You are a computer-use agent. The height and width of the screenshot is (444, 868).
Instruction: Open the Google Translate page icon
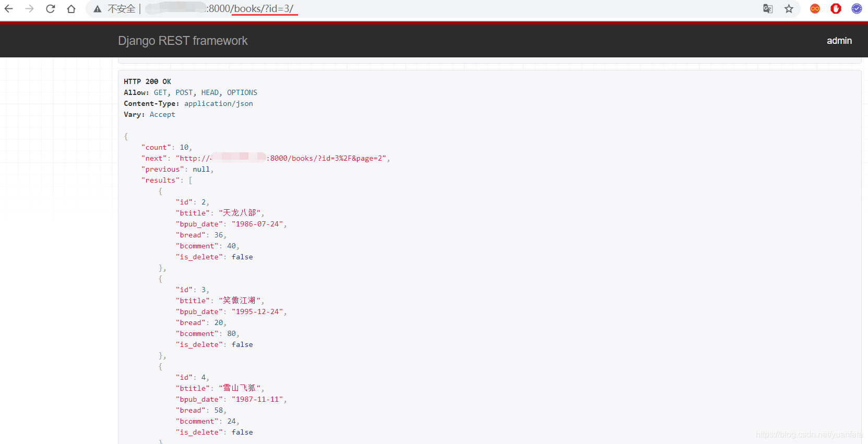768,9
